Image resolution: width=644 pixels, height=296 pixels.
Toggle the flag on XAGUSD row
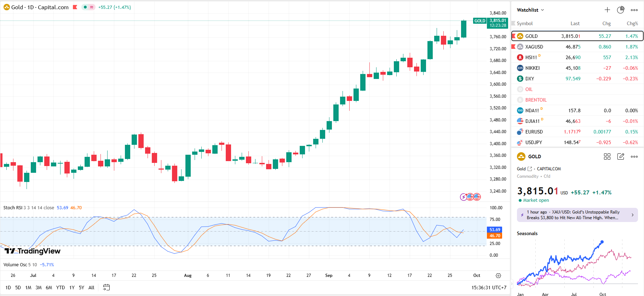tap(514, 47)
